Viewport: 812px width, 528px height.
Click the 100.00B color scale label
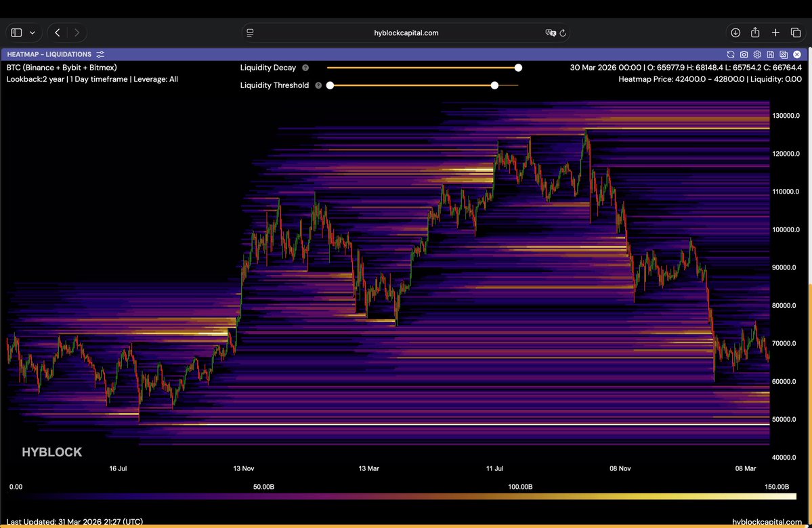pos(520,487)
